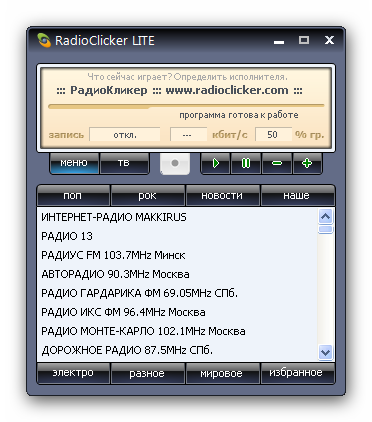The height and width of the screenshot is (422, 372).
Task: Select the поп genre tab
Action: (x=73, y=196)
